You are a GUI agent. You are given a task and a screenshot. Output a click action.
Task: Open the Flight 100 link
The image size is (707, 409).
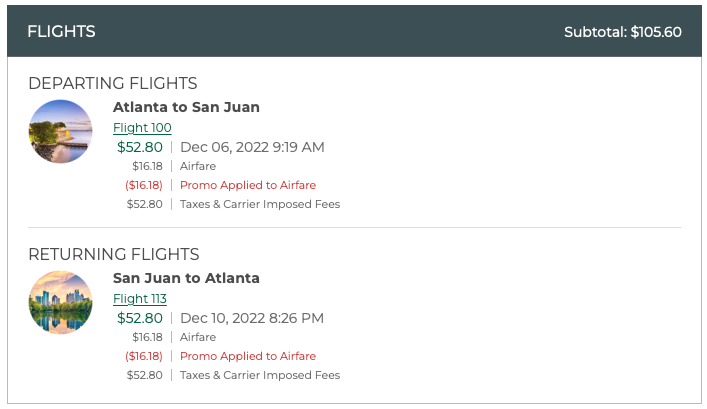(142, 128)
